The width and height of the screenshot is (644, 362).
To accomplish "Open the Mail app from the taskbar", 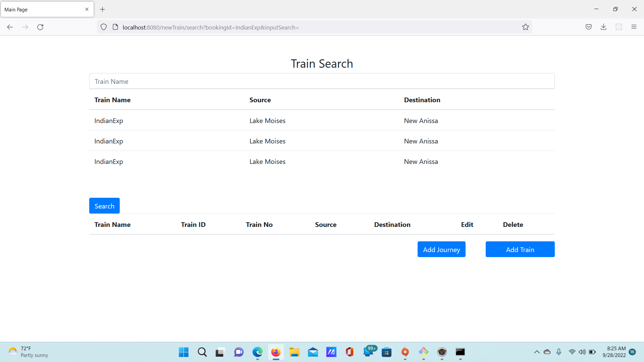I will point(313,352).
